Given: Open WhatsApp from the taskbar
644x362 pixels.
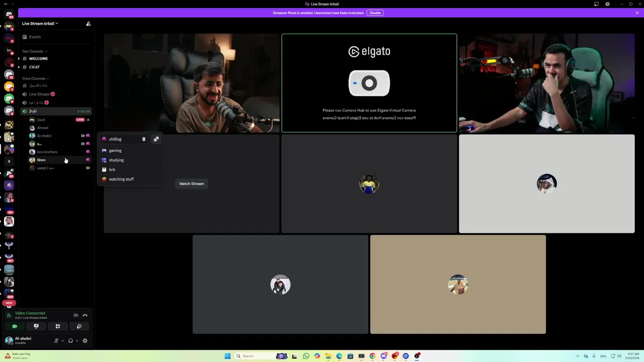Looking at the screenshot, I should tap(306, 356).
